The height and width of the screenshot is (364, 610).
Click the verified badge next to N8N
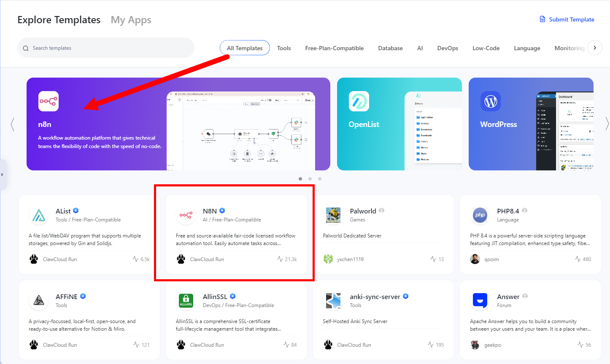pos(222,210)
